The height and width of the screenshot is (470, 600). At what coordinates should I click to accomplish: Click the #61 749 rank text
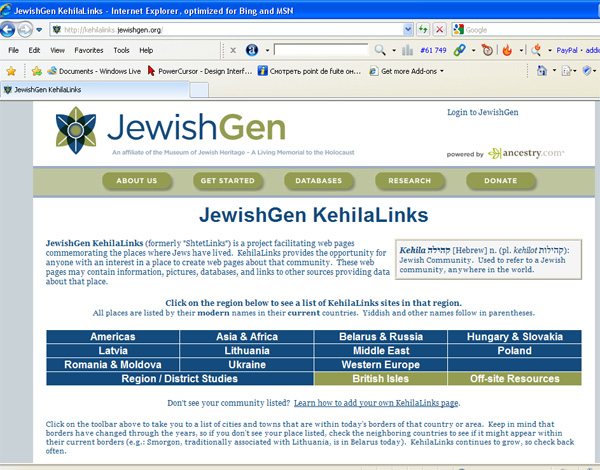(433, 50)
